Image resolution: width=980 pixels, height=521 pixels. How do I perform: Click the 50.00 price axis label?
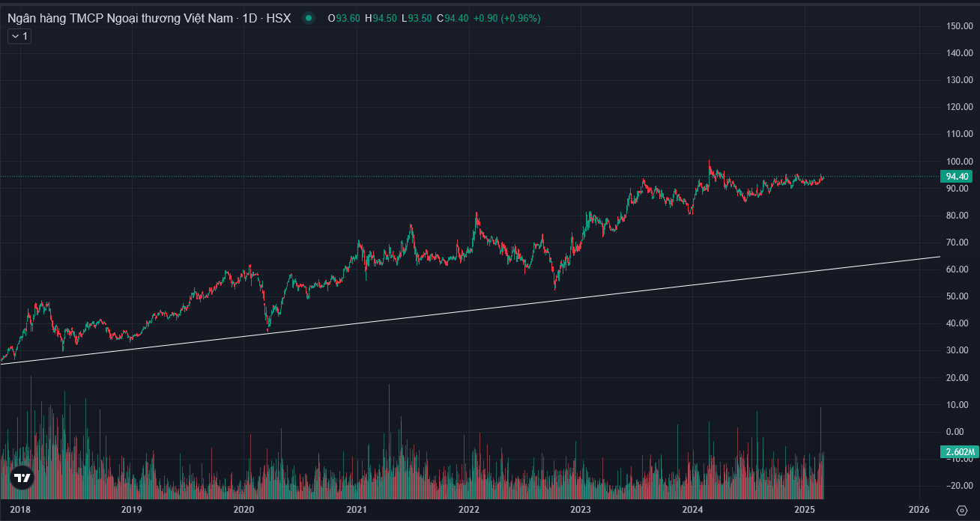click(x=959, y=296)
